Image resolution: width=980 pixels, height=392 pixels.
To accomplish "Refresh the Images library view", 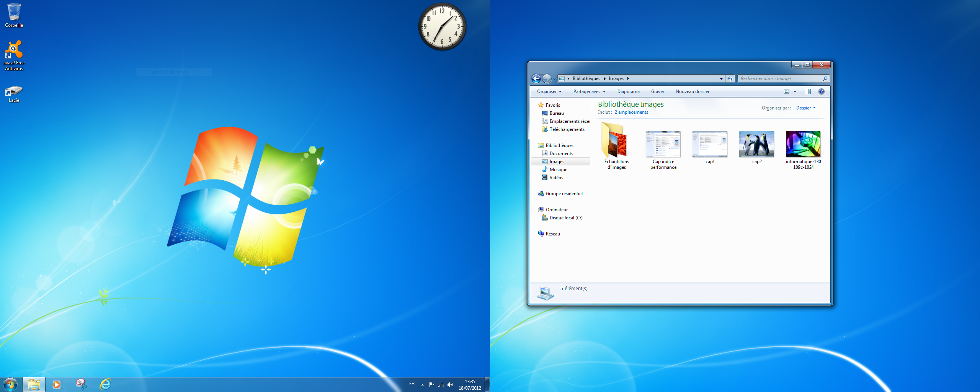I will coord(730,78).
